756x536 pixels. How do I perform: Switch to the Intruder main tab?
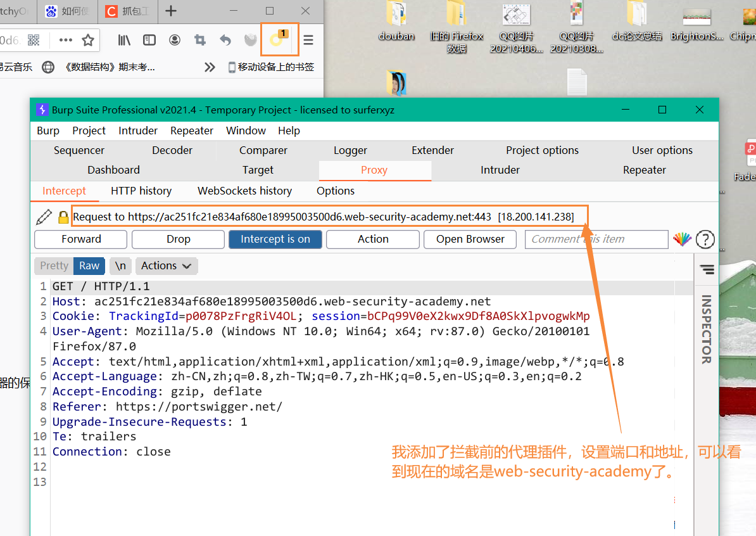point(500,170)
